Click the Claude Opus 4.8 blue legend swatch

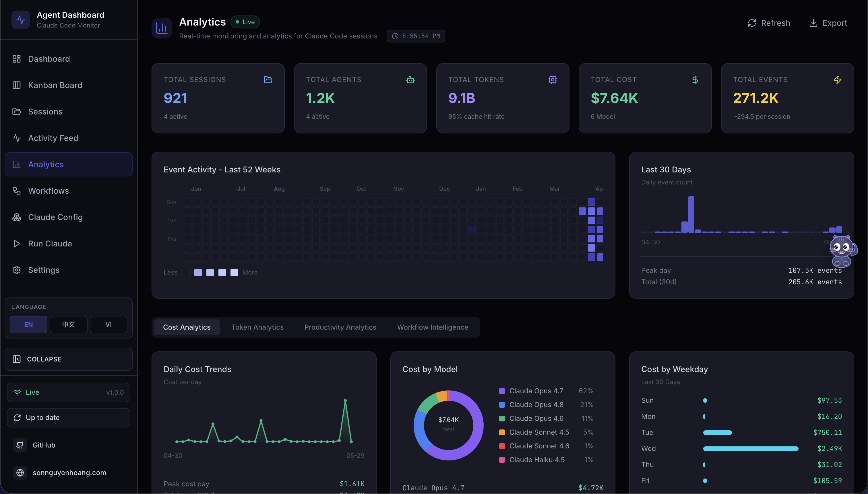(502, 405)
